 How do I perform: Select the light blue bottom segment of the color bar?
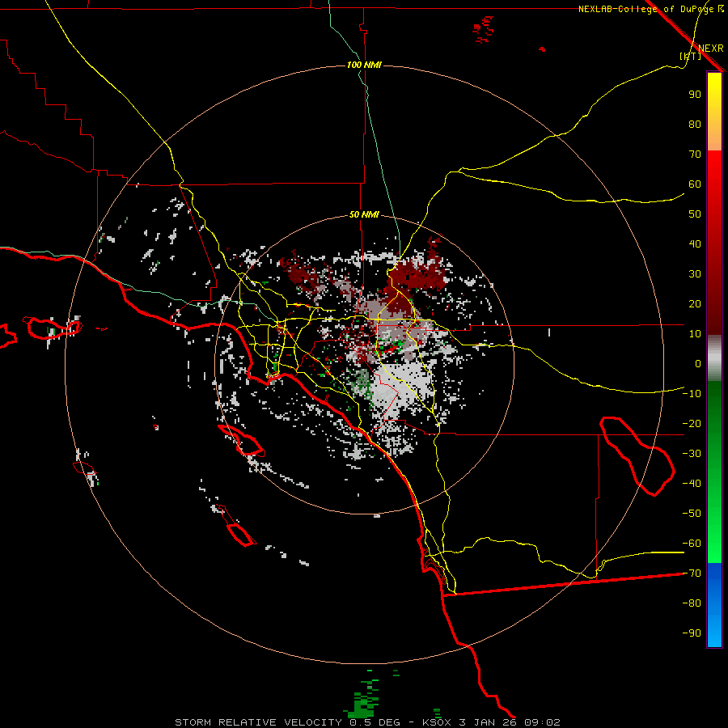pos(714,632)
